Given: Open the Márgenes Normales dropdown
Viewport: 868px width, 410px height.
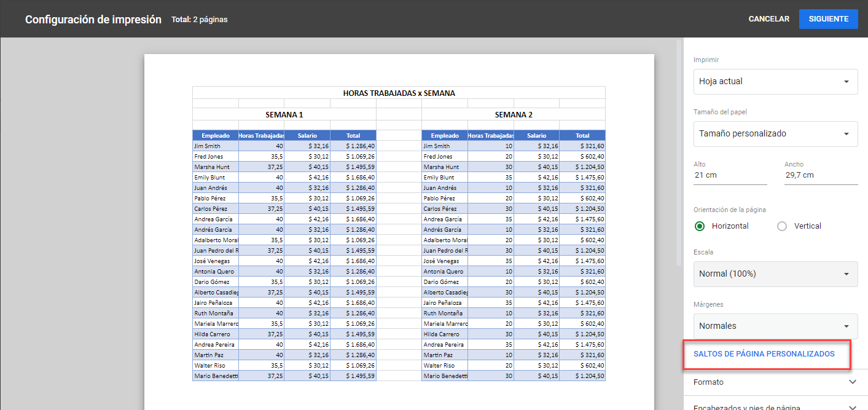Looking at the screenshot, I should coord(775,326).
